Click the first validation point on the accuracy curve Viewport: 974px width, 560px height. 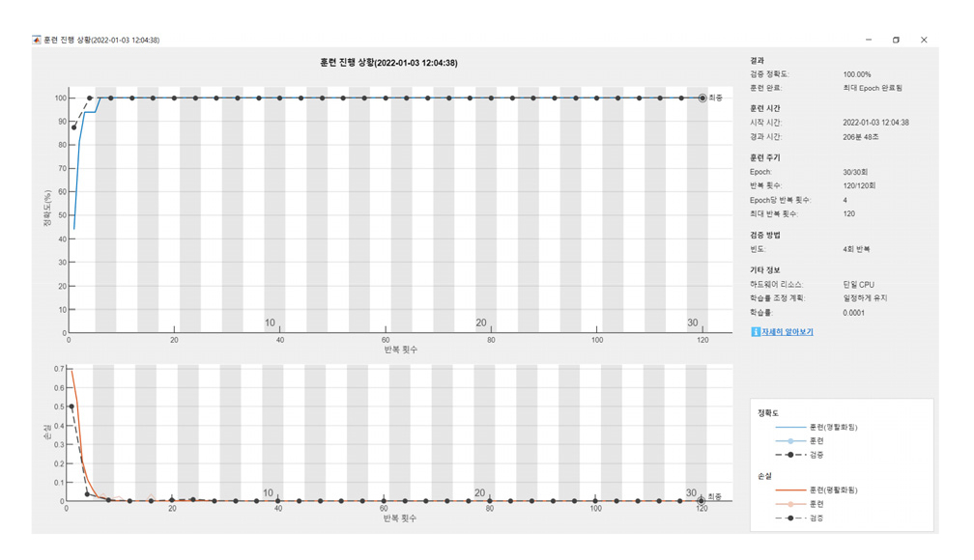pyautogui.click(x=73, y=127)
